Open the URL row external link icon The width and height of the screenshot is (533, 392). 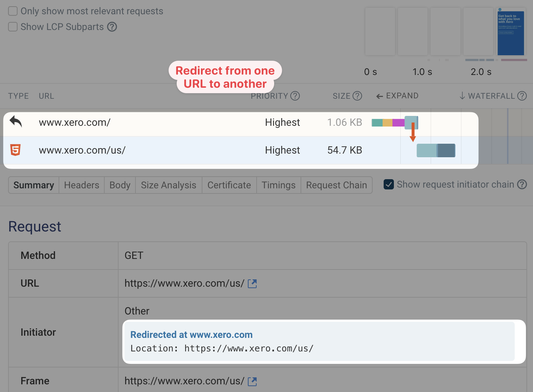(252, 283)
